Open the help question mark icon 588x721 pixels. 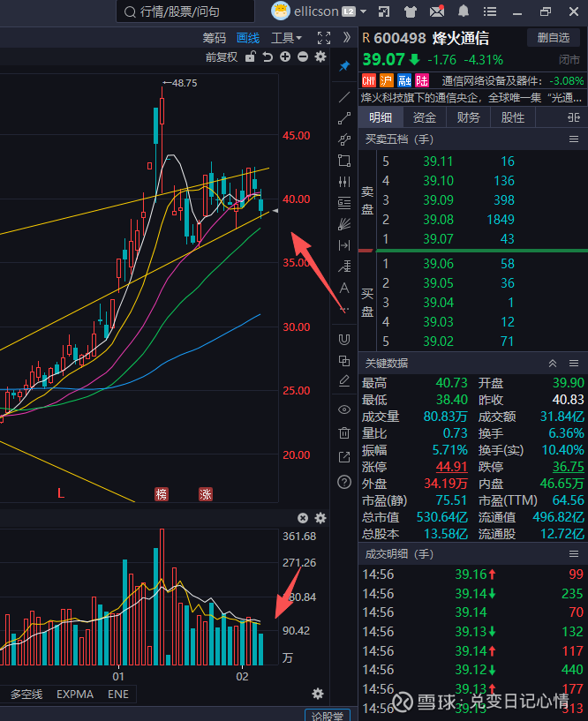click(344, 481)
